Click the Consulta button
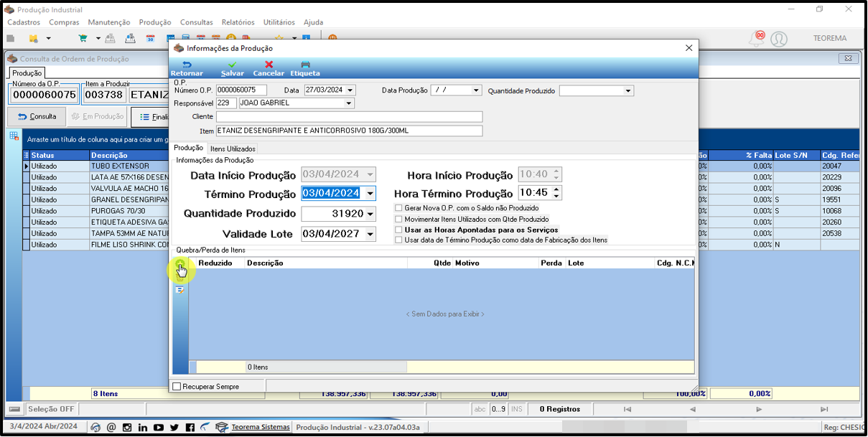The image size is (868, 437). point(37,116)
